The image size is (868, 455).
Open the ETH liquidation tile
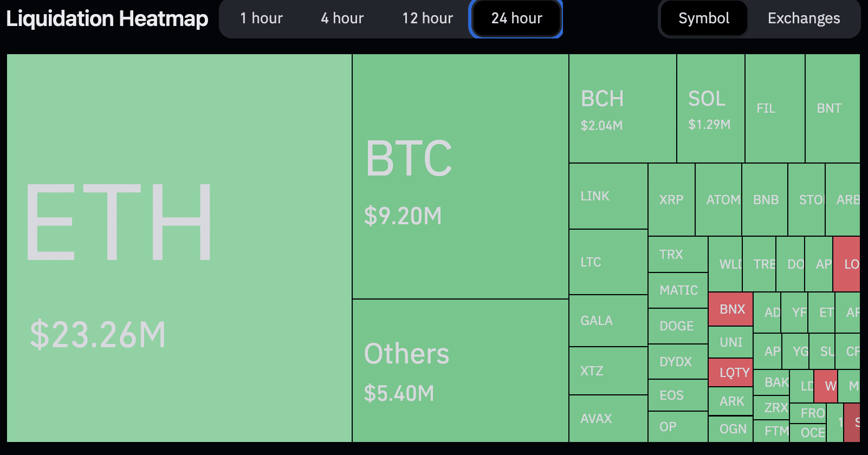(179, 248)
